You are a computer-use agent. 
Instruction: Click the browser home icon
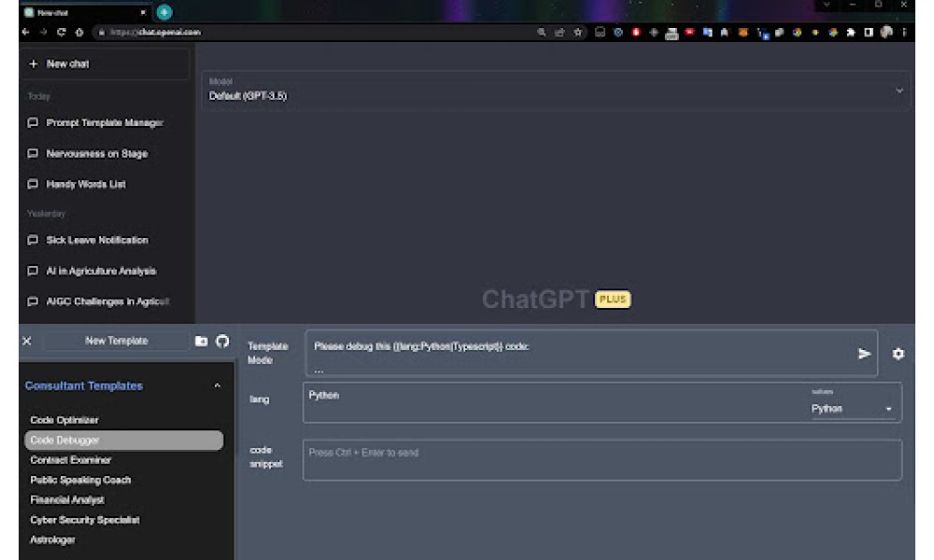pyautogui.click(x=79, y=32)
